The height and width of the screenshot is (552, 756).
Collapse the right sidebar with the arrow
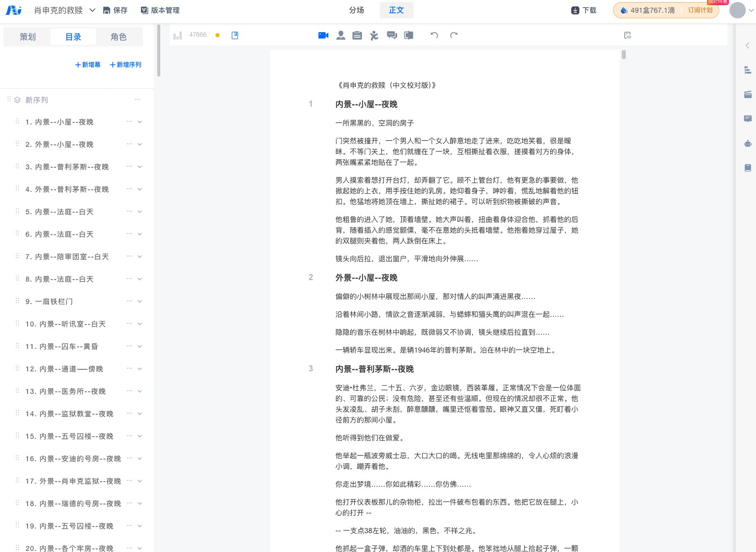click(747, 45)
